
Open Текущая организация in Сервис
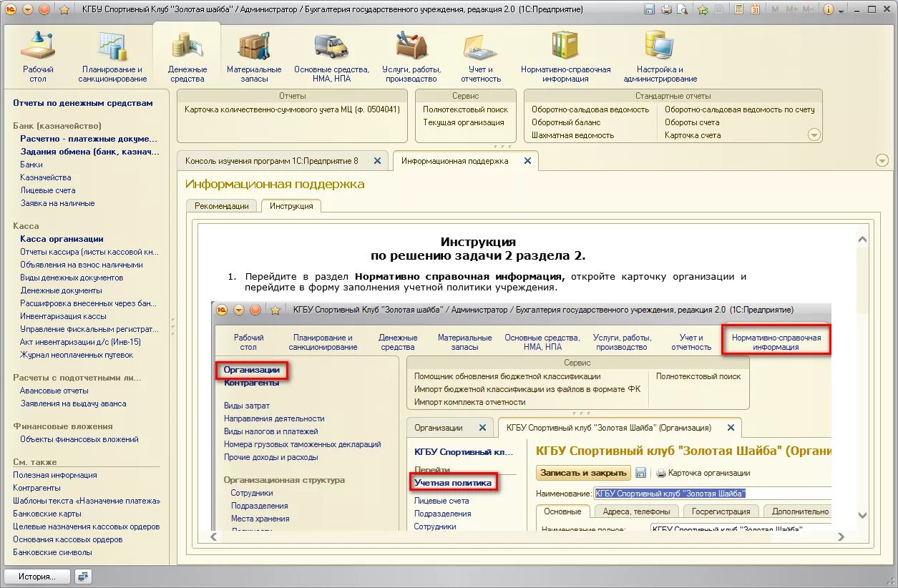(x=463, y=122)
